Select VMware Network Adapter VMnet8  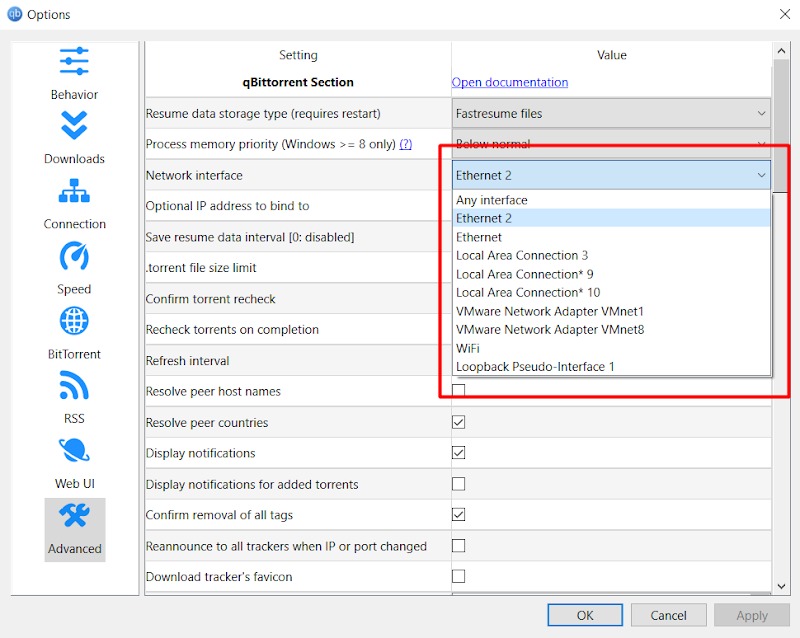click(611, 329)
